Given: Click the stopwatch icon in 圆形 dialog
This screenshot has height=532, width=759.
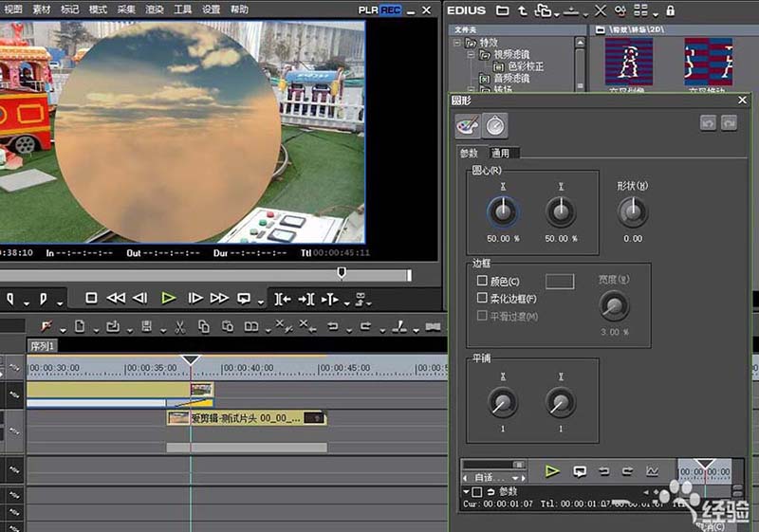Looking at the screenshot, I should [x=495, y=125].
